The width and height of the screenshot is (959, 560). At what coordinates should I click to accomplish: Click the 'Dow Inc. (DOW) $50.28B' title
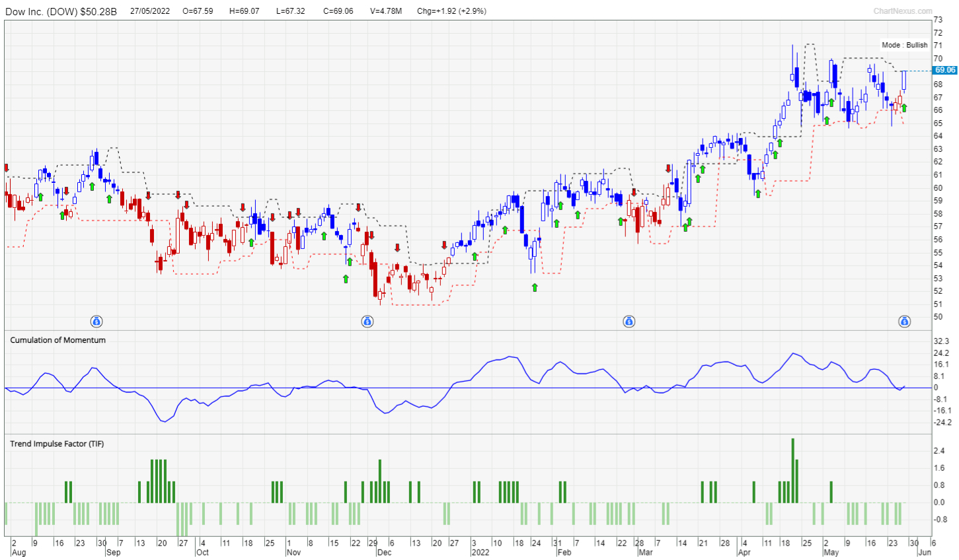(61, 11)
